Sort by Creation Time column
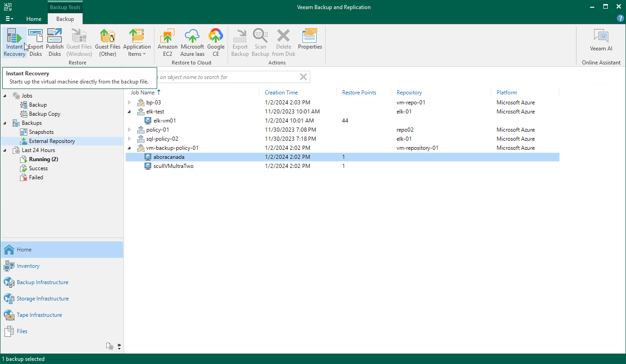This screenshot has height=364, width=626. pyautogui.click(x=281, y=92)
